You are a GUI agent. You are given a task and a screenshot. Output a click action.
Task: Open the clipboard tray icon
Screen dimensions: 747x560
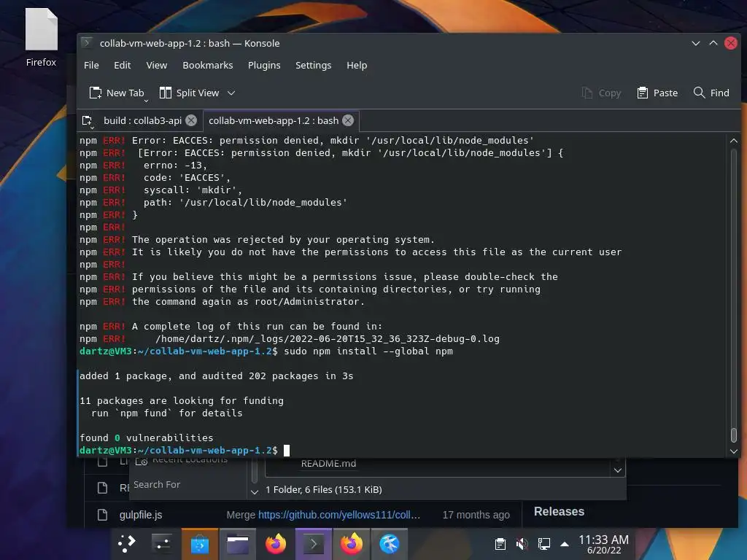500,544
